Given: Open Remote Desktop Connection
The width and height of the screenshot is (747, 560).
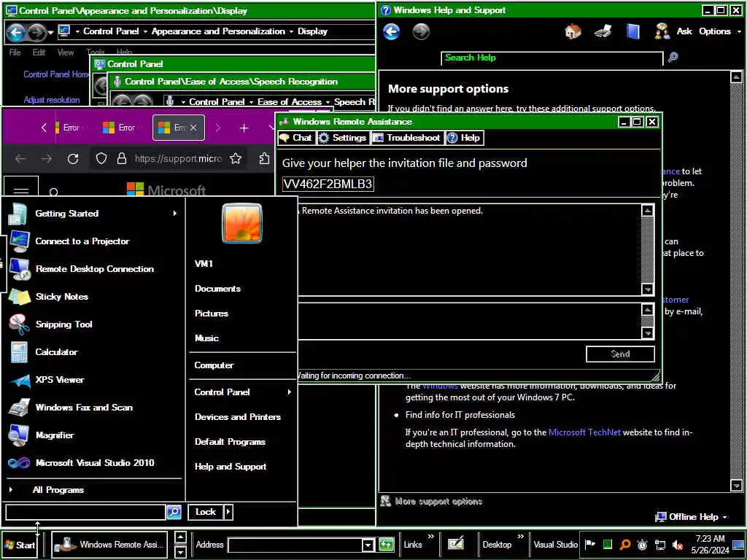Looking at the screenshot, I should pyautogui.click(x=93, y=269).
